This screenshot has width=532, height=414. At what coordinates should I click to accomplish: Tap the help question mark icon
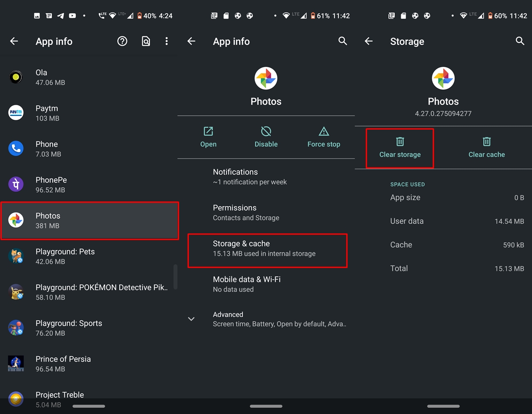tap(122, 41)
